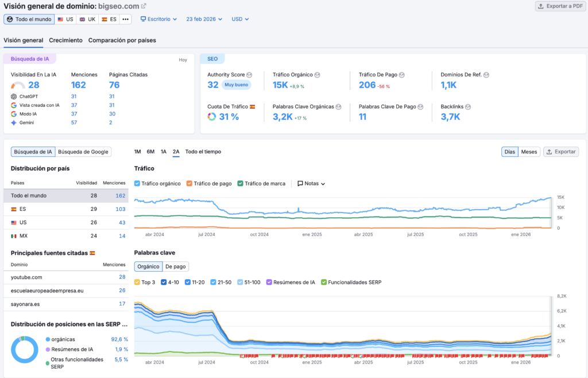Toggle the Tráfico de pago checkbox
This screenshot has width=588, height=378.
click(x=189, y=184)
